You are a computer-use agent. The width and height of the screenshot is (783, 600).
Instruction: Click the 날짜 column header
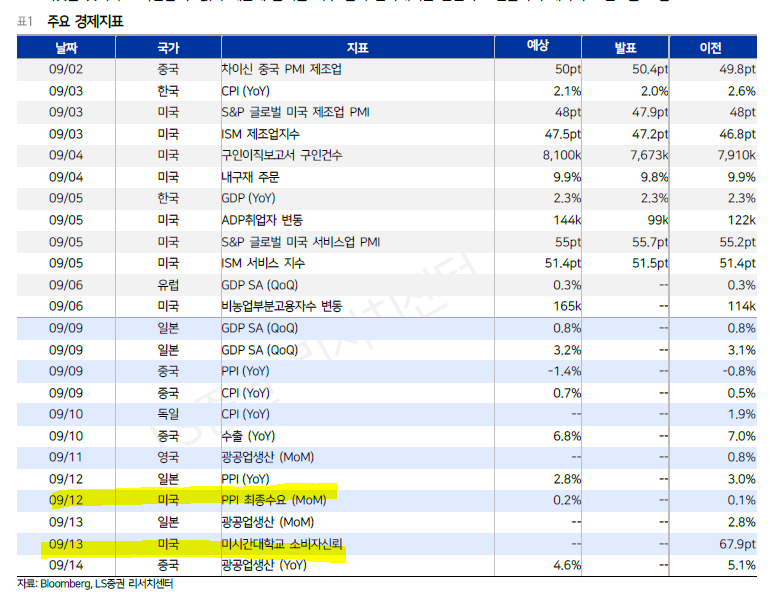coord(65,47)
